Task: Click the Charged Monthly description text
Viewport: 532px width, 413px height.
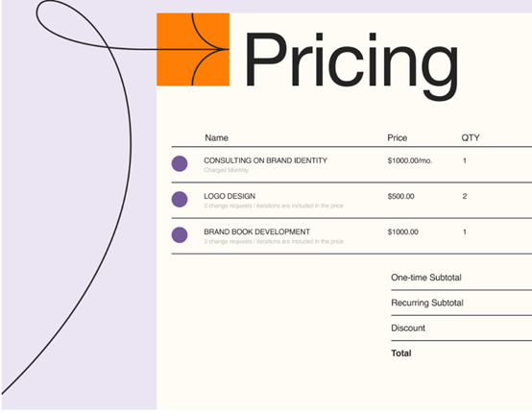Action: 226,170
